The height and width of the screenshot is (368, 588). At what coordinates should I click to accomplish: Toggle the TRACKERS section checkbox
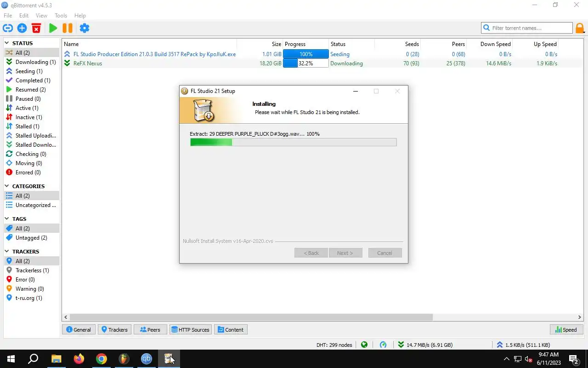(x=7, y=252)
